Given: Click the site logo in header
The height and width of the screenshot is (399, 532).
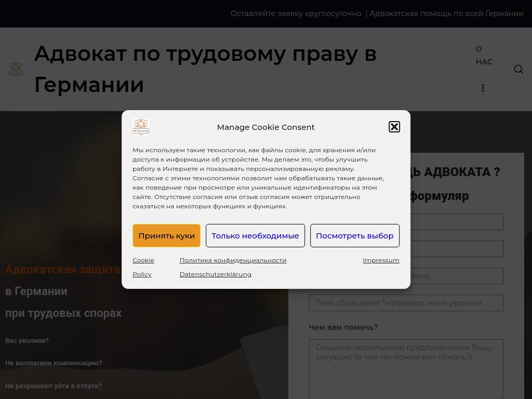Looking at the screenshot, I should point(16,69).
